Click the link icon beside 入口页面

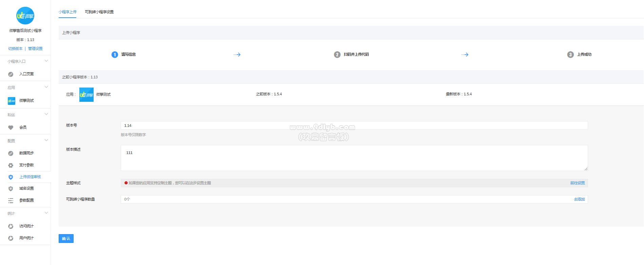coord(11,74)
